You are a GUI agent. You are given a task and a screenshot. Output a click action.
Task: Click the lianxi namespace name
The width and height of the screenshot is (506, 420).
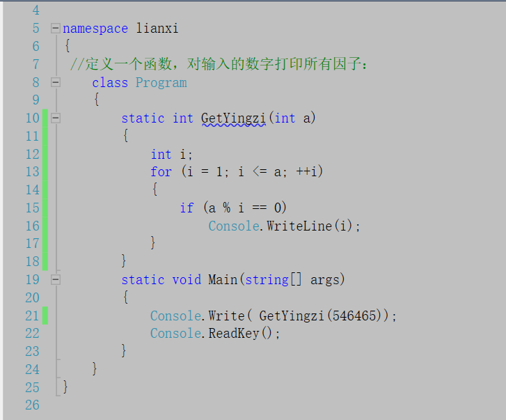157,29
